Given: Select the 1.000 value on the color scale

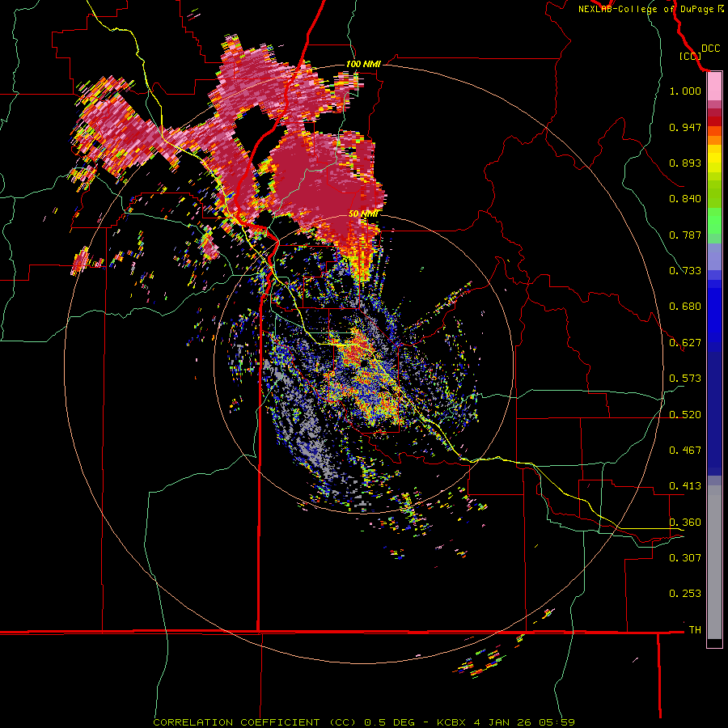Looking at the screenshot, I should [x=685, y=91].
